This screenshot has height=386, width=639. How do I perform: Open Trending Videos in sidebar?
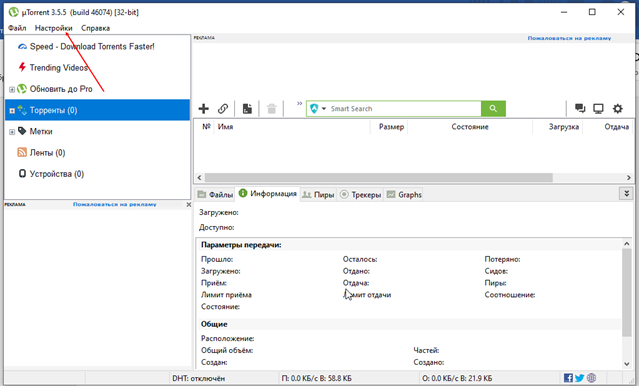coord(58,68)
